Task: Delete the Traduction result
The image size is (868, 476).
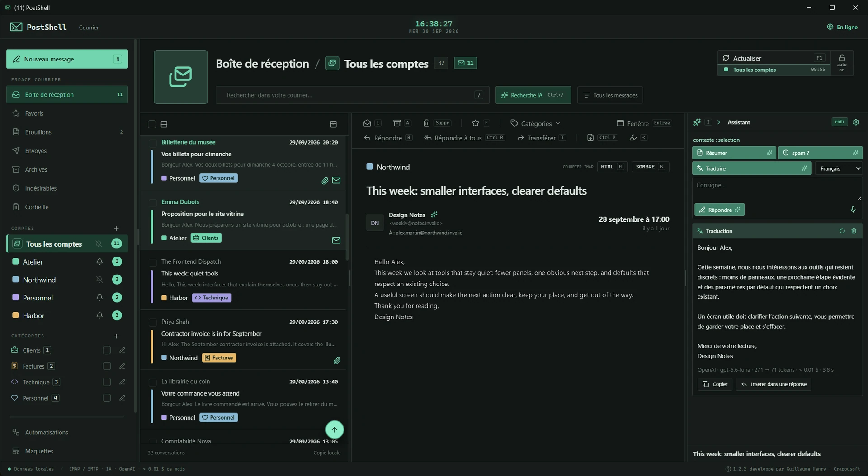Action: coord(854,231)
